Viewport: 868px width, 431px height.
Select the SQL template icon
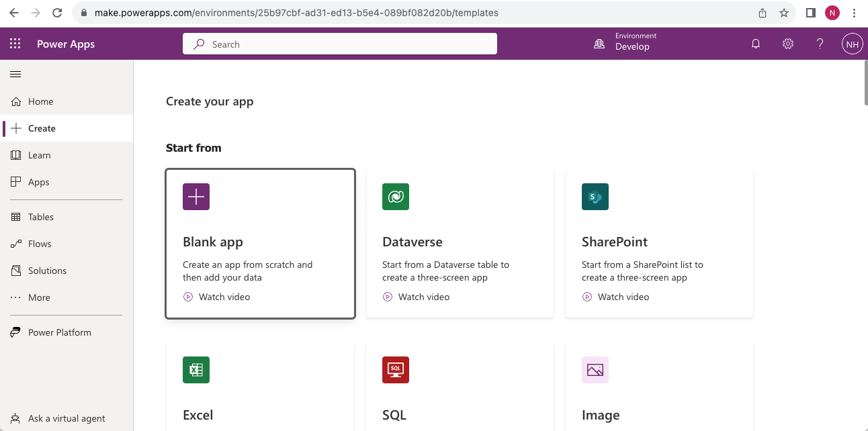(396, 370)
